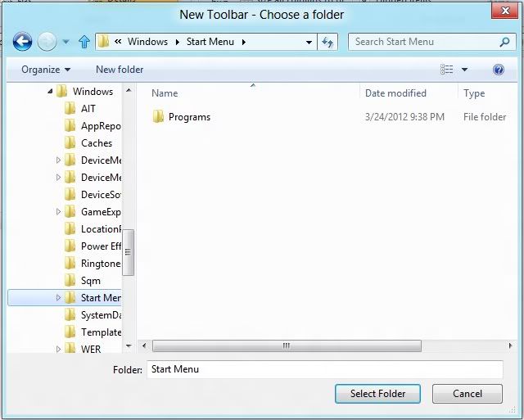The width and height of the screenshot is (524, 420).
Task: Select GameExp folder in tree
Action: [93, 212]
